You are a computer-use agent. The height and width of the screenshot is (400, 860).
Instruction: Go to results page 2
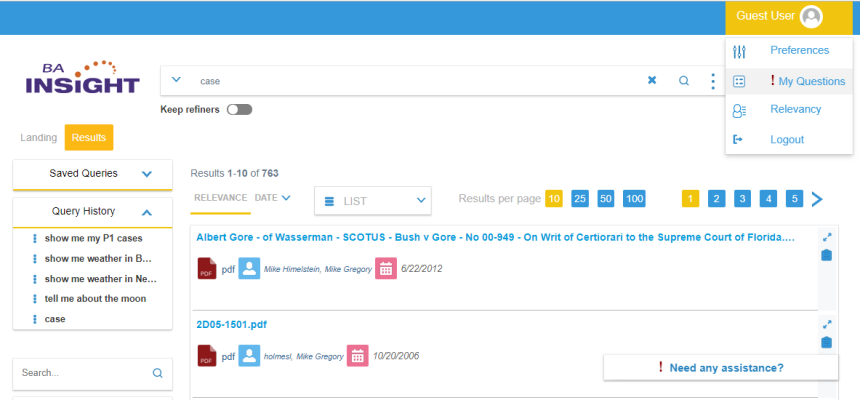click(x=716, y=199)
